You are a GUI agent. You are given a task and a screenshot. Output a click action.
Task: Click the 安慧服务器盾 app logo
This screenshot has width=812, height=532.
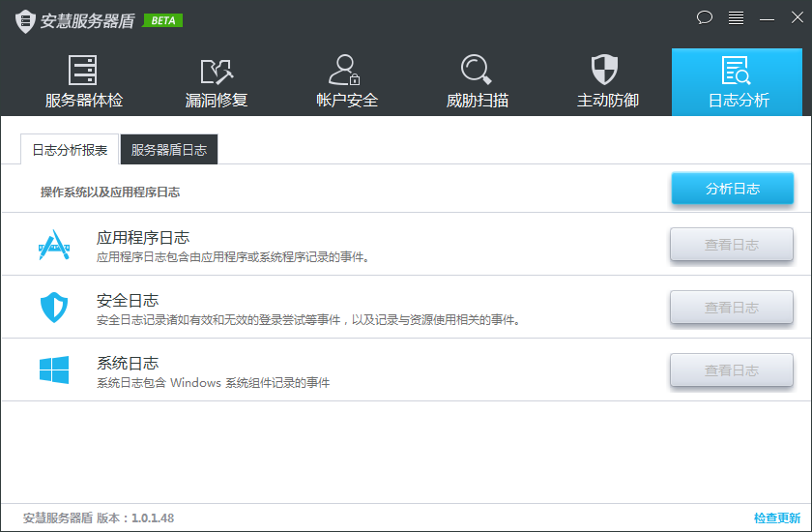point(25,20)
